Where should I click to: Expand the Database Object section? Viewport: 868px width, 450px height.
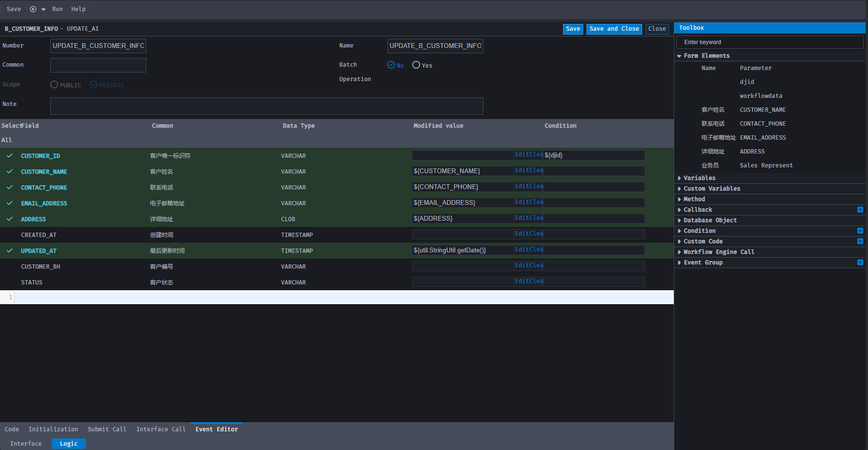point(710,220)
